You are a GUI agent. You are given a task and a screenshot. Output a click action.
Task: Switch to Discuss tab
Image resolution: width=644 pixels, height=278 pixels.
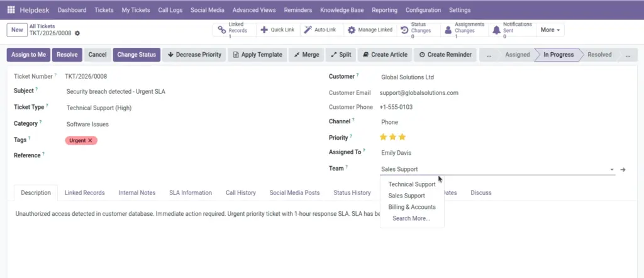tap(481, 192)
